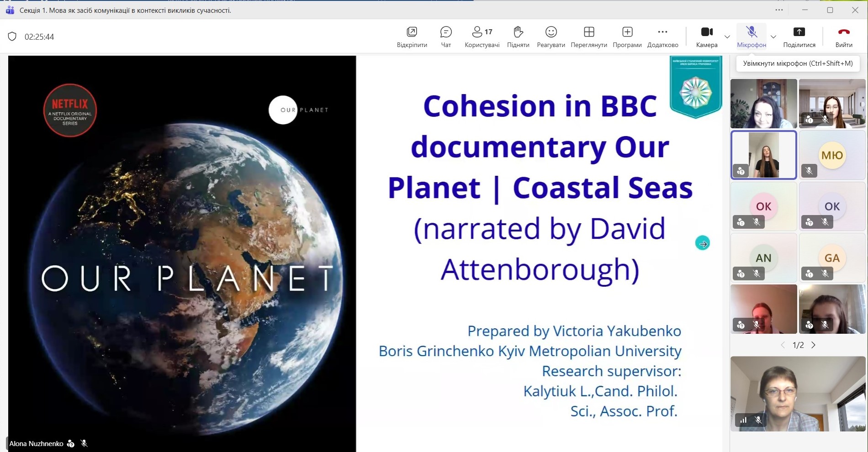Click the signal bars icon on self-view
Image resolution: width=868 pixels, height=452 pixels.
click(743, 420)
